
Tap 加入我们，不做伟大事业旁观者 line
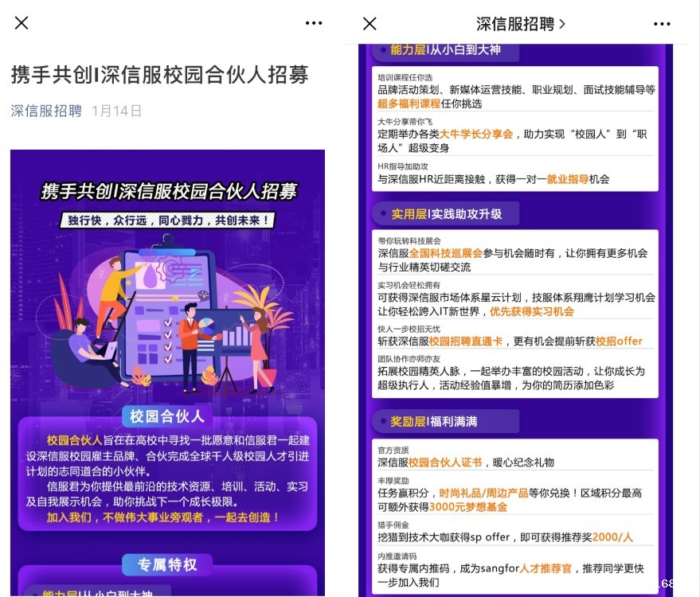pos(163,517)
